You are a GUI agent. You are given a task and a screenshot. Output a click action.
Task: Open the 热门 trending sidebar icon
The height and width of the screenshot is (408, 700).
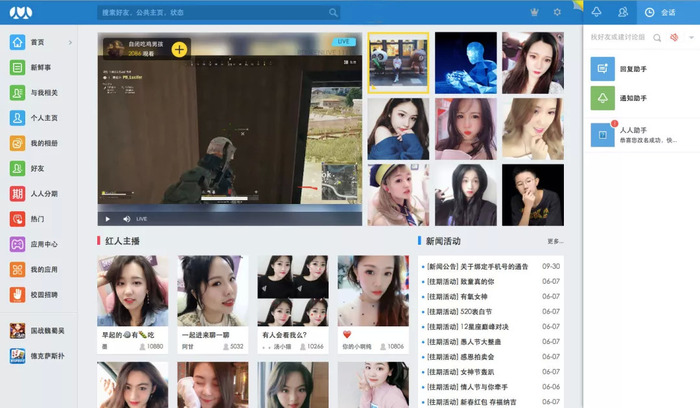[17, 219]
